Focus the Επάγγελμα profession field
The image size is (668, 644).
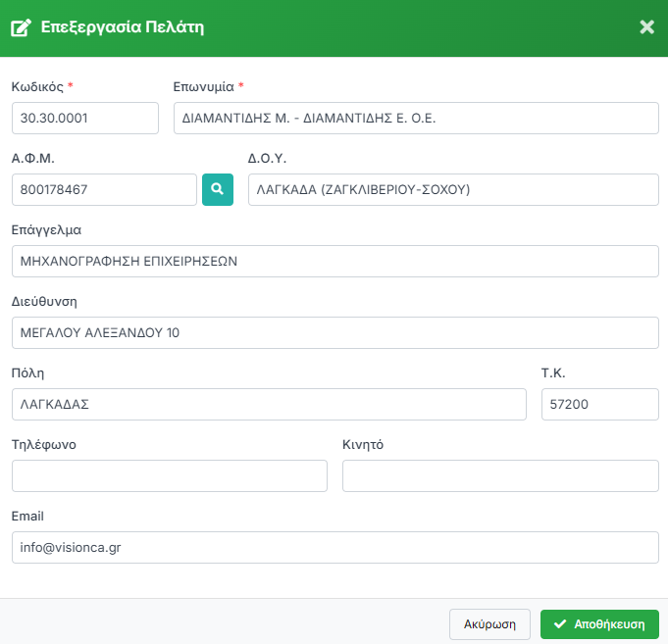[334, 262]
